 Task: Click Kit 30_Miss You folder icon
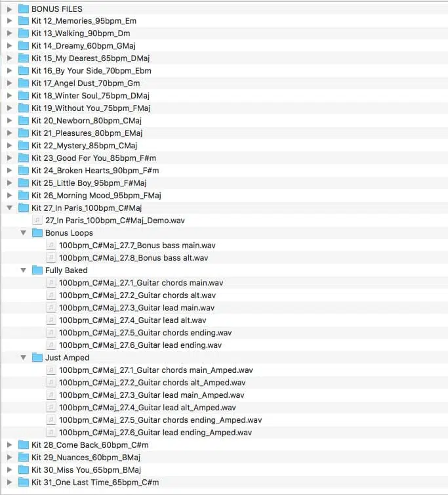coord(24,470)
